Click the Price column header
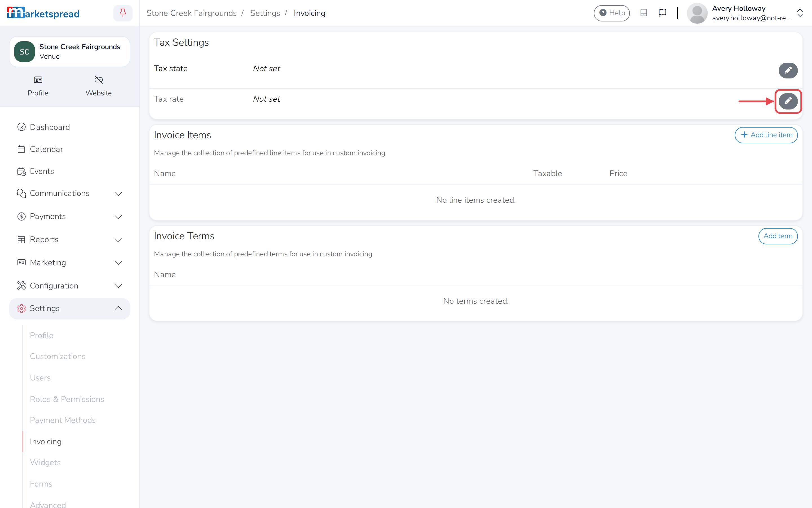The width and height of the screenshot is (812, 508). click(618, 173)
